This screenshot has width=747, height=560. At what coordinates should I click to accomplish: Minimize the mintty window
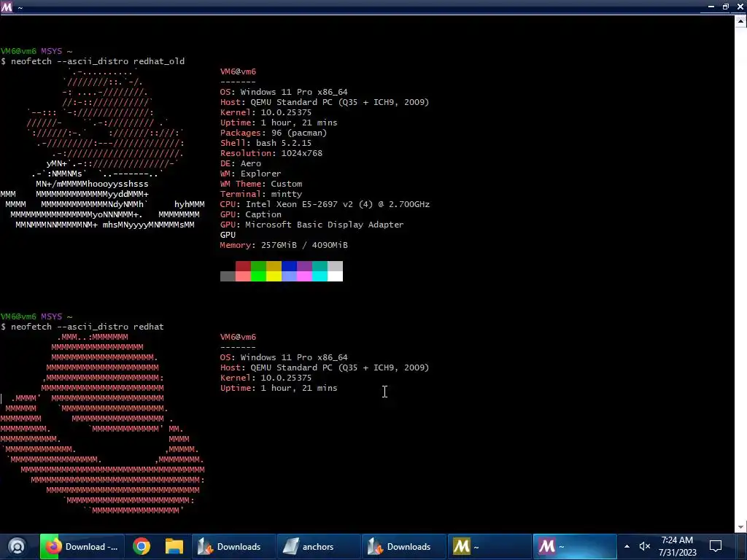pyautogui.click(x=711, y=7)
